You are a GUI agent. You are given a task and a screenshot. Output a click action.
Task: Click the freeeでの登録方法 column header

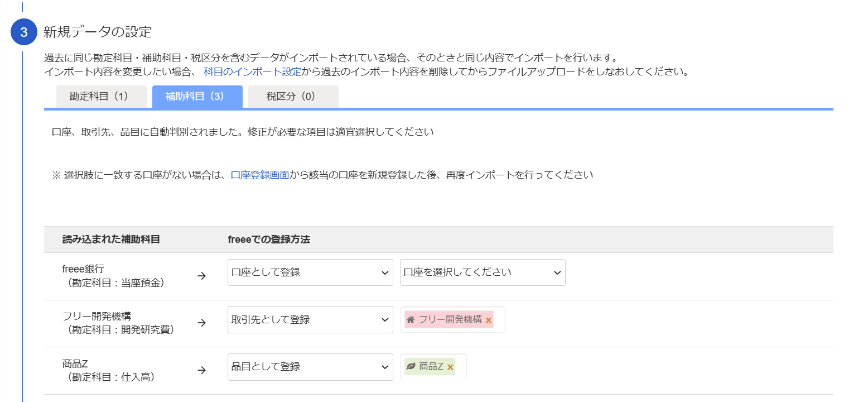click(269, 240)
